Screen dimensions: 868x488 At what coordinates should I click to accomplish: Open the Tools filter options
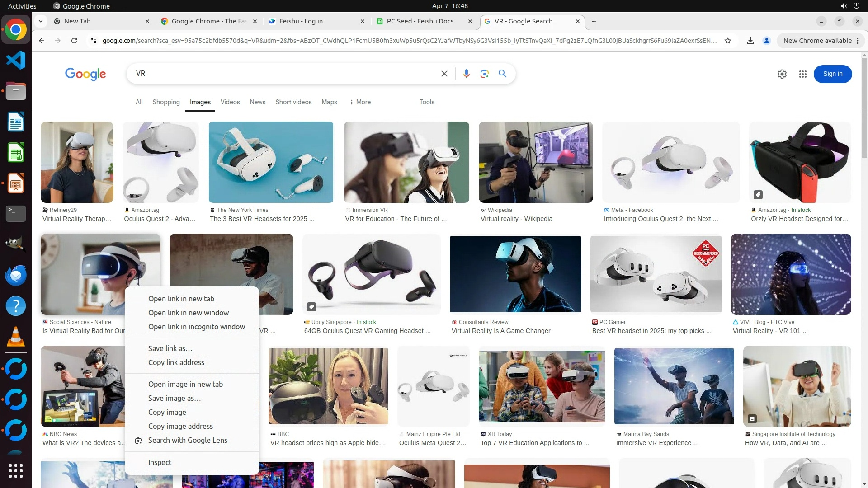[426, 102]
